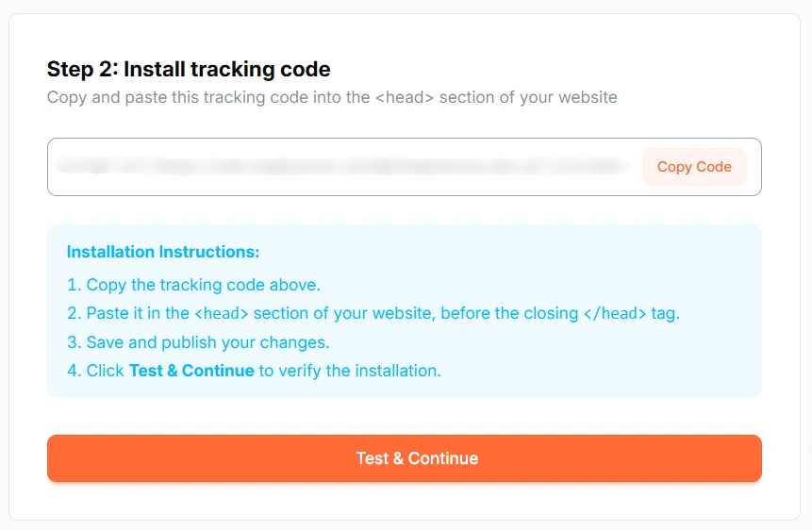812x530 pixels.
Task: Click the <head> tag in the grey subtitle
Action: click(404, 97)
